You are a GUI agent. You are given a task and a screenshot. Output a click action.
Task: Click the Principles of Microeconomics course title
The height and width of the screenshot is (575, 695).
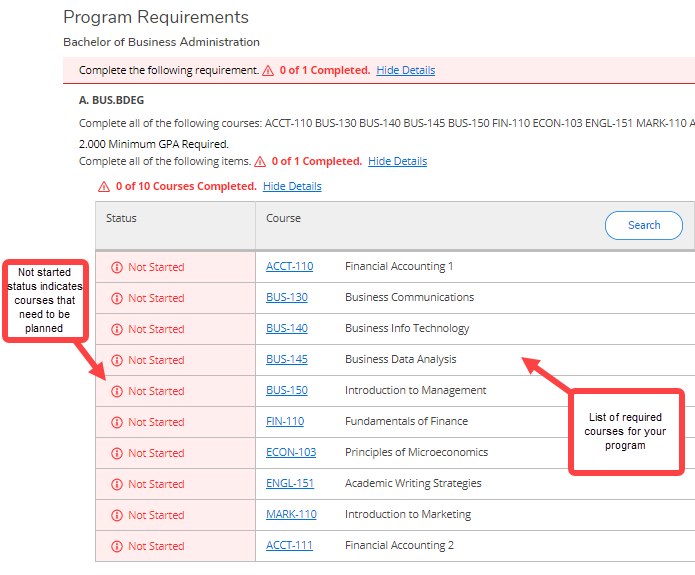416,453
